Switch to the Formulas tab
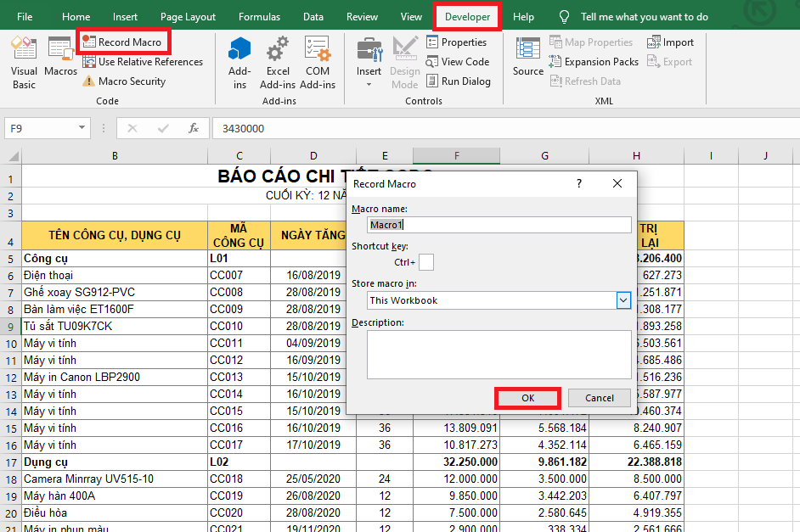Screen dimensions: 800x532 (259, 17)
